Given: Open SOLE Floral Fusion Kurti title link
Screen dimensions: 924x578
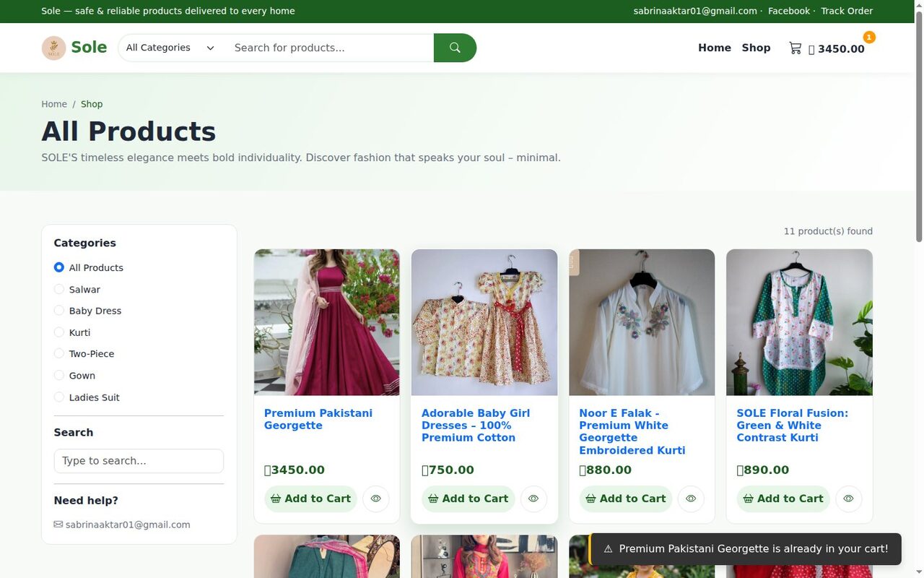Looking at the screenshot, I should coord(793,425).
